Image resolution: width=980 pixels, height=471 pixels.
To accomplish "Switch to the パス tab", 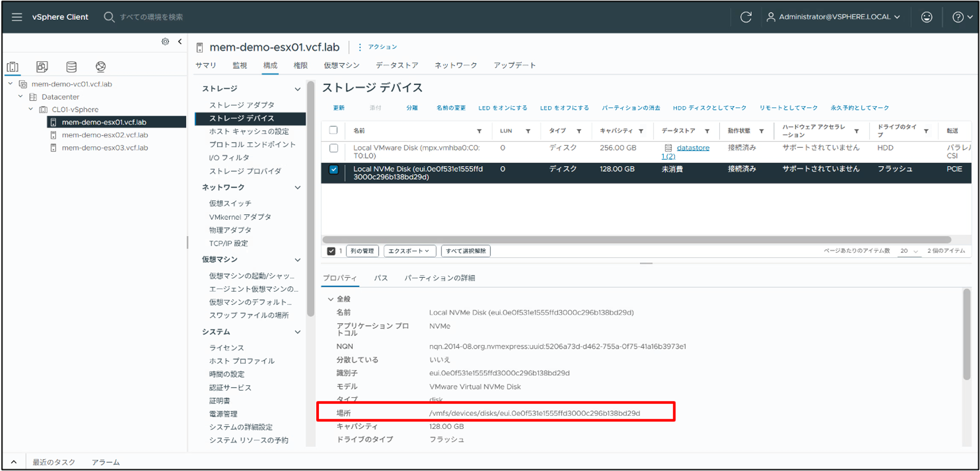I will pos(381,278).
